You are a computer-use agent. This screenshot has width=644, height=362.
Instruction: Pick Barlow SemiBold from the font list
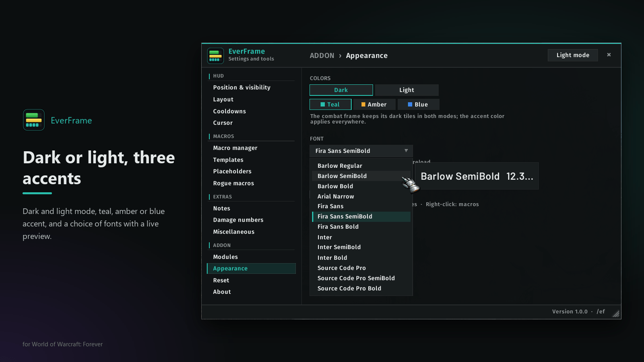361,176
